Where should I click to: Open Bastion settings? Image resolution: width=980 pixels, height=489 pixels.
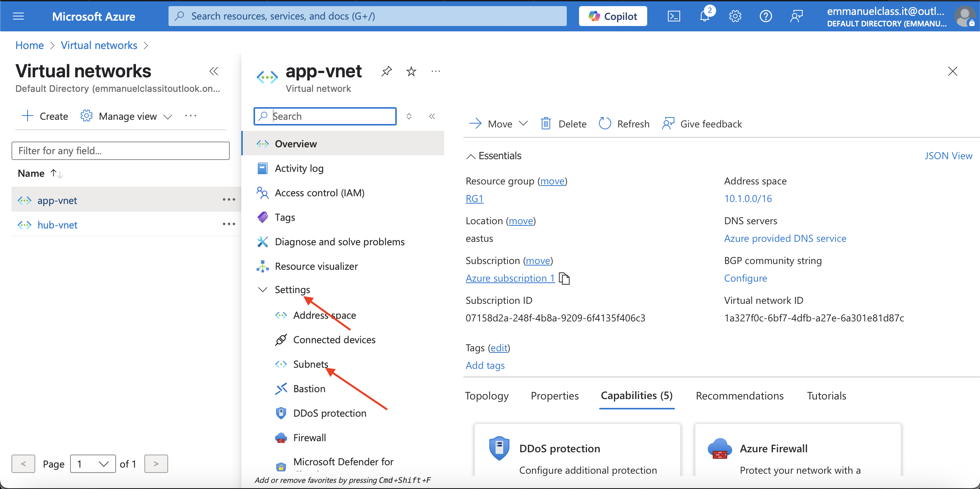pyautogui.click(x=309, y=388)
